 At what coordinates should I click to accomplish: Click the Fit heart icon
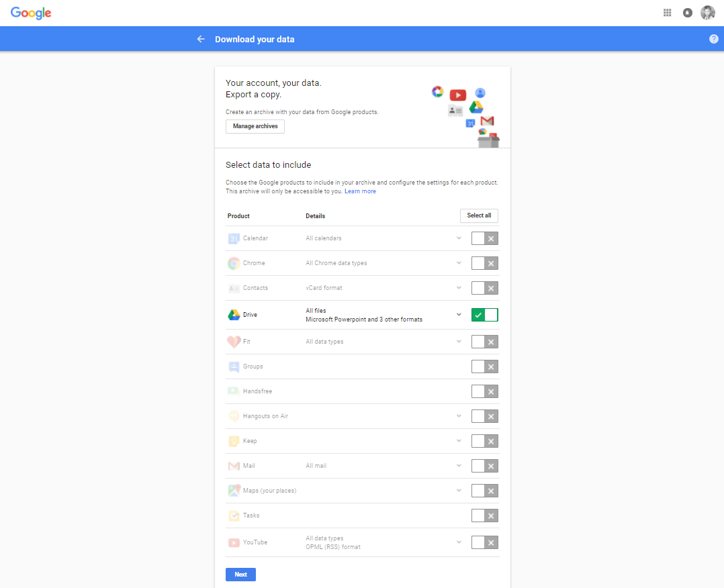[234, 342]
